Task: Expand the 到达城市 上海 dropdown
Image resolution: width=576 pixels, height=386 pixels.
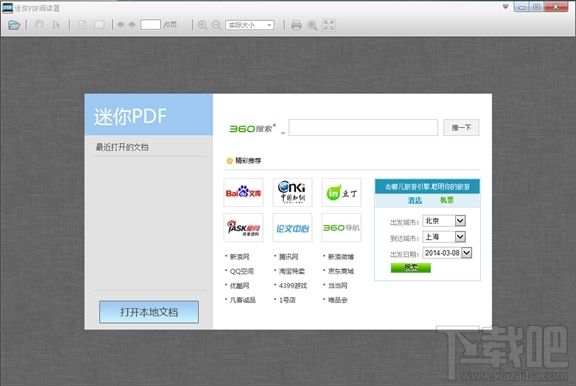Action: pos(460,237)
